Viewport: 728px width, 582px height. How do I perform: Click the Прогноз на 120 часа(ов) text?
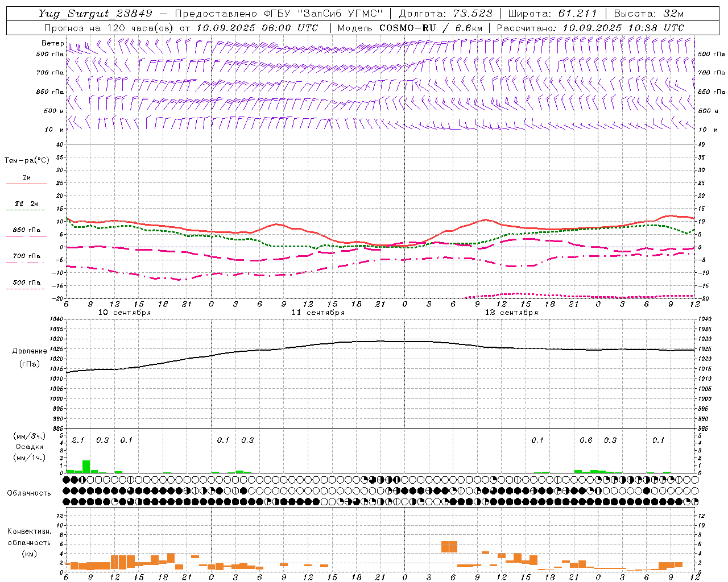pyautogui.click(x=109, y=28)
